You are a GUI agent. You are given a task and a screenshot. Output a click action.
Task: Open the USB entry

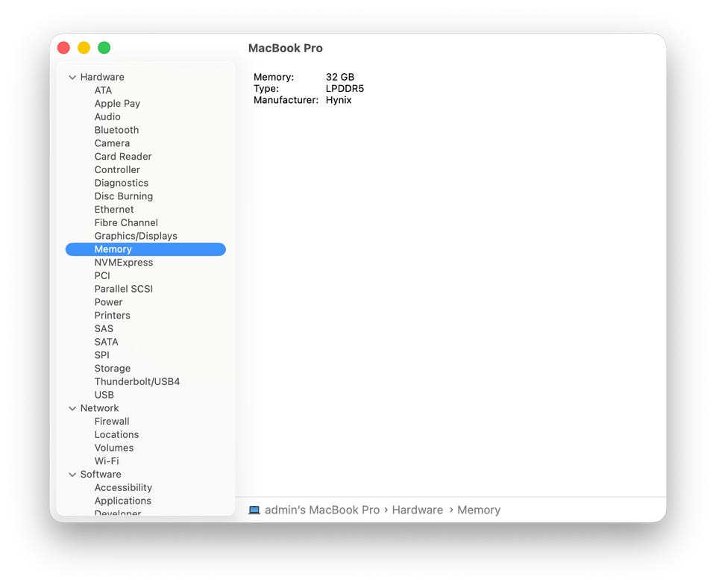tap(104, 395)
